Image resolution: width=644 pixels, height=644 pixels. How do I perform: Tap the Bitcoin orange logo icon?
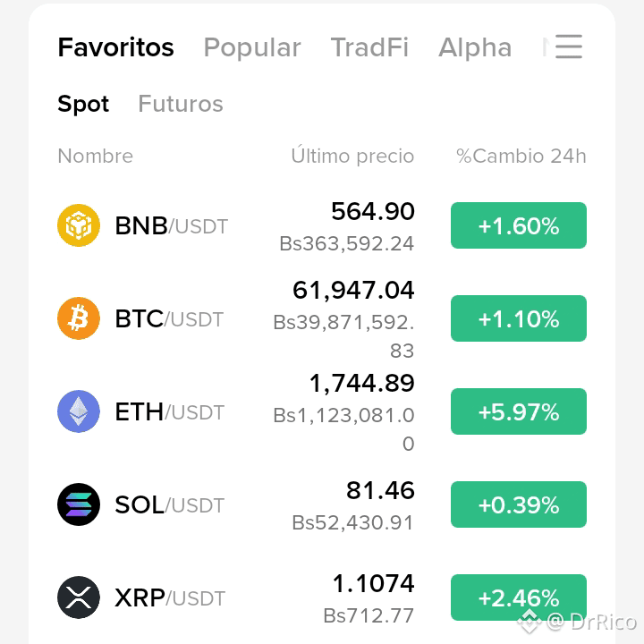pyautogui.click(x=79, y=318)
